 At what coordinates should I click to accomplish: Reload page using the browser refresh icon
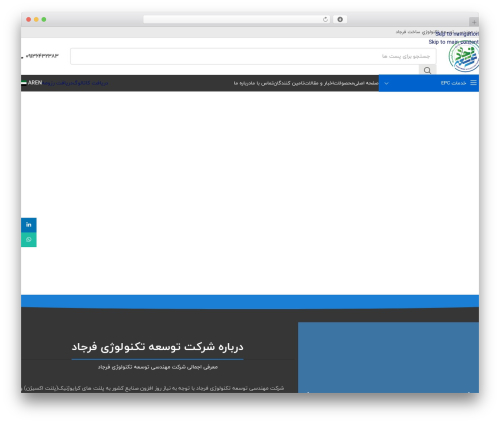click(x=325, y=20)
